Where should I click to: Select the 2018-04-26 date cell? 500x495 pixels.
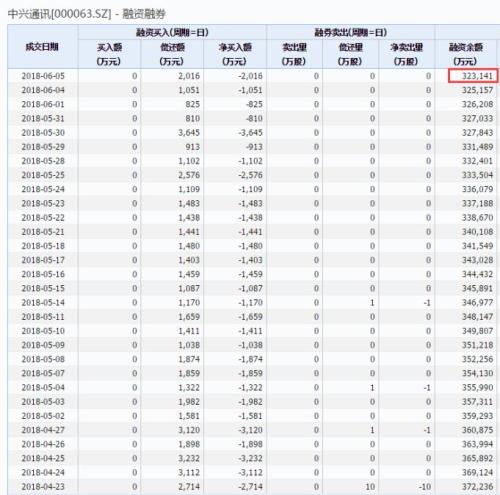tap(43, 444)
